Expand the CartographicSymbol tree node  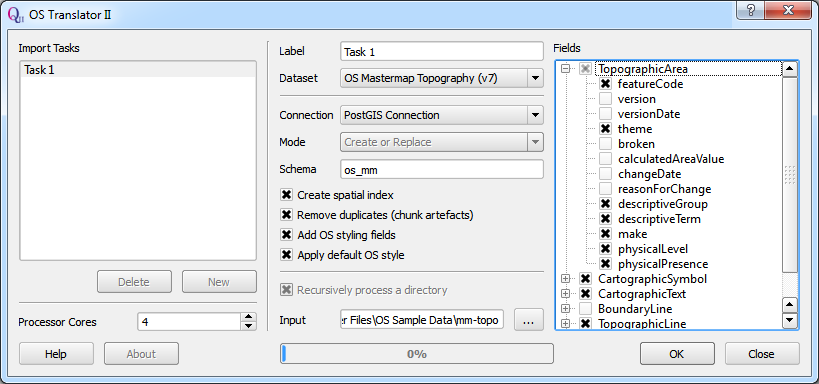(565, 279)
